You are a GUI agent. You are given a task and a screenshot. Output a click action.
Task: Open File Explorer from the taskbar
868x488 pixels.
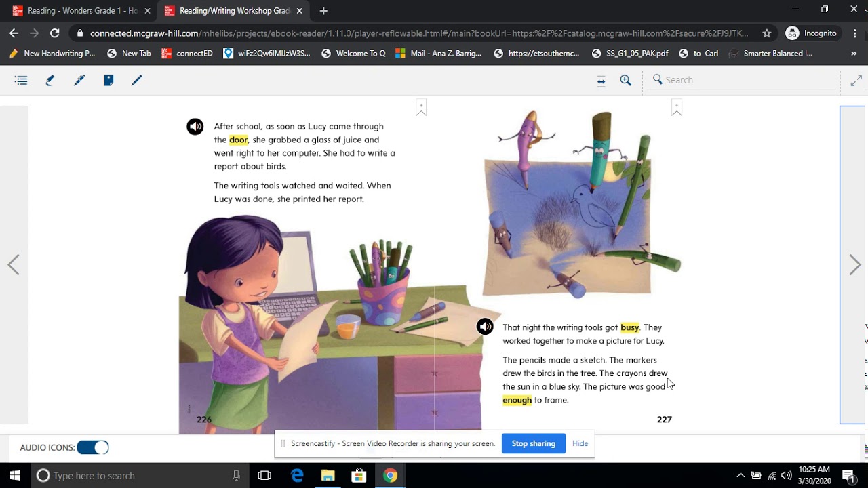point(328,476)
